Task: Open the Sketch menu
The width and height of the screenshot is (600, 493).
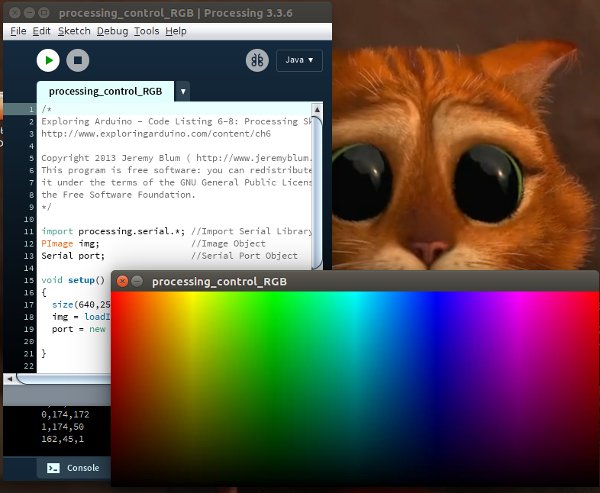Action: click(x=74, y=31)
